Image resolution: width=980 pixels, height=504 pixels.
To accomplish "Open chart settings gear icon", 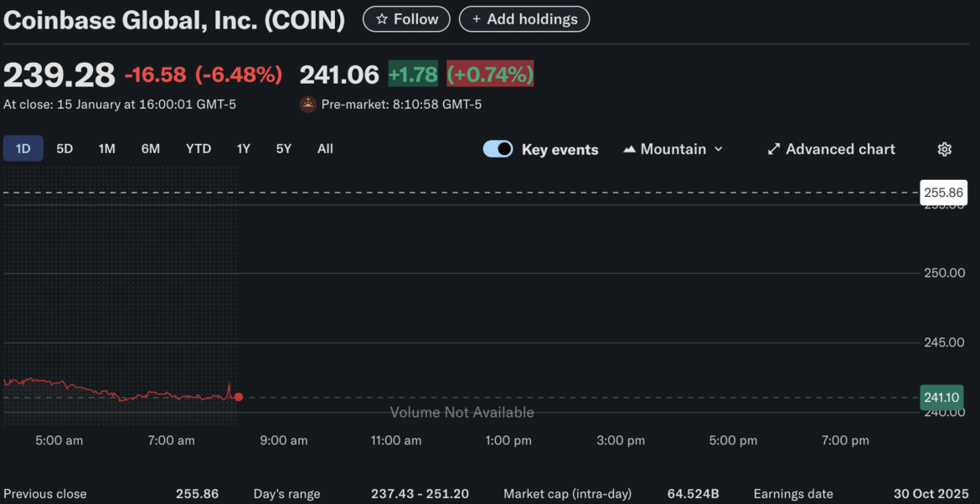I will click(x=944, y=149).
